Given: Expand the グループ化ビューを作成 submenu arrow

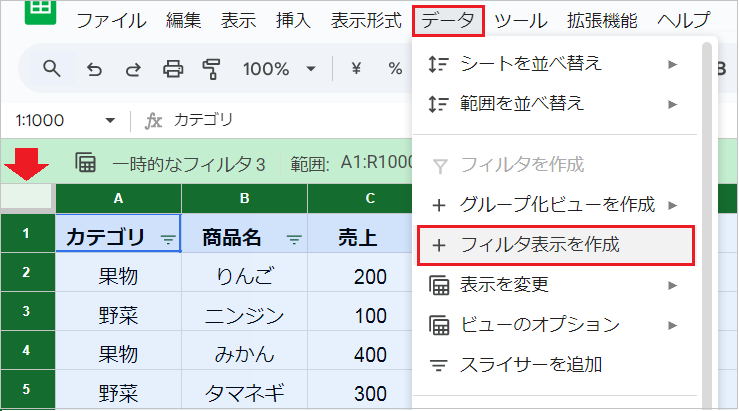Looking at the screenshot, I should (x=673, y=206).
